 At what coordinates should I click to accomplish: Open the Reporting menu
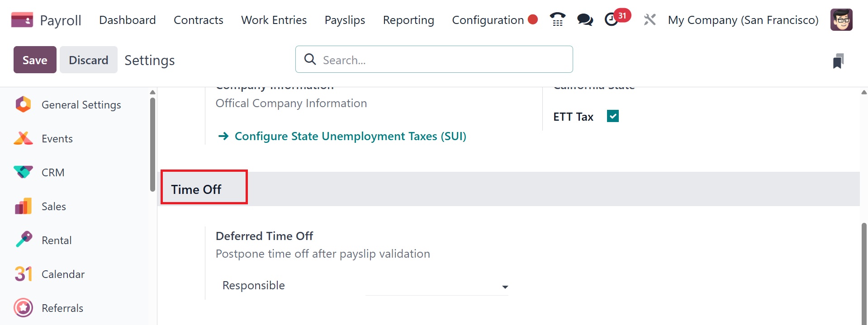coord(408,20)
